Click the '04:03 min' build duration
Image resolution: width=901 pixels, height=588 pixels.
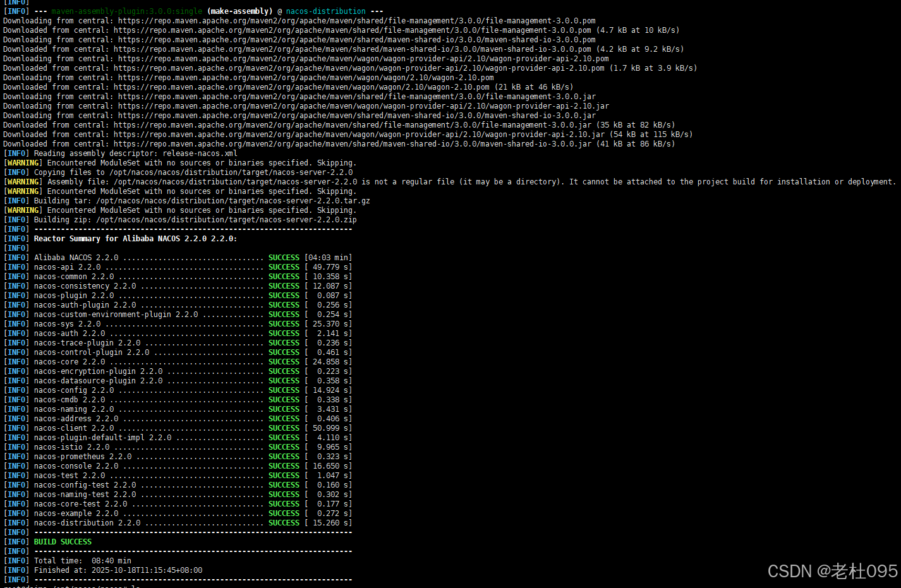click(328, 258)
